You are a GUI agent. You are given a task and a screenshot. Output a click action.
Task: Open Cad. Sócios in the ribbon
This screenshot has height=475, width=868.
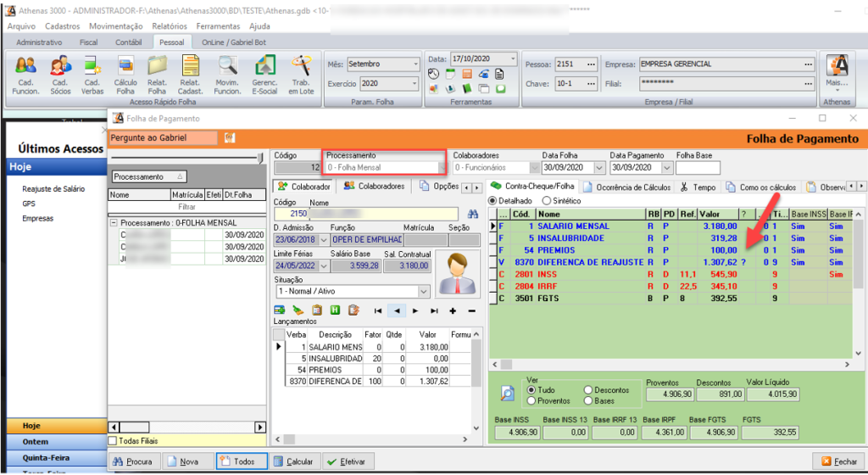tap(60, 75)
